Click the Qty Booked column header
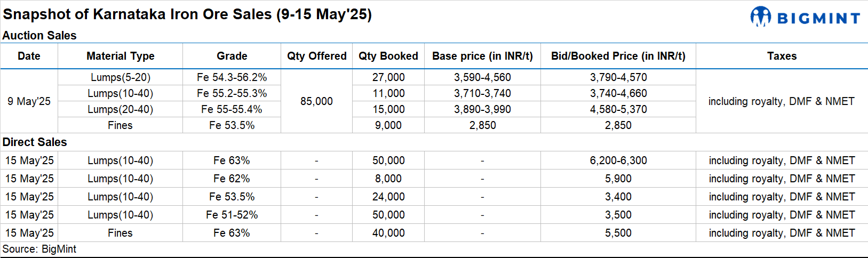This screenshot has height=258, width=868. (388, 56)
